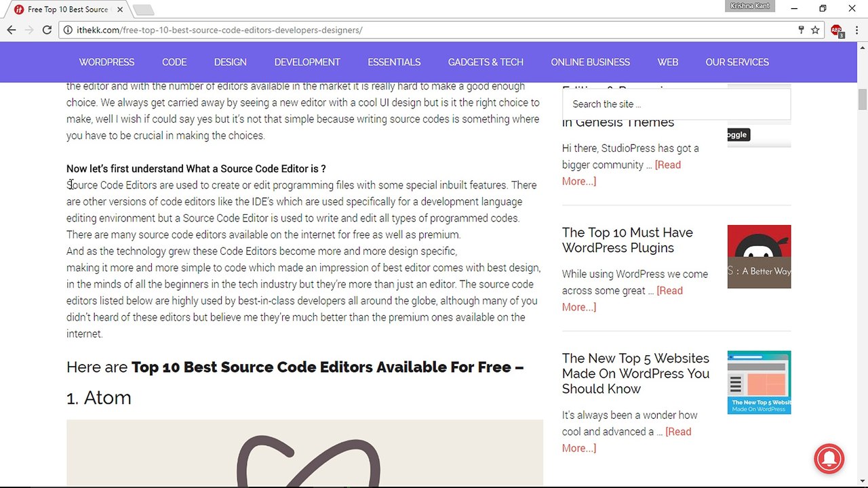Open the Krishna Kant profile button

coord(749,6)
